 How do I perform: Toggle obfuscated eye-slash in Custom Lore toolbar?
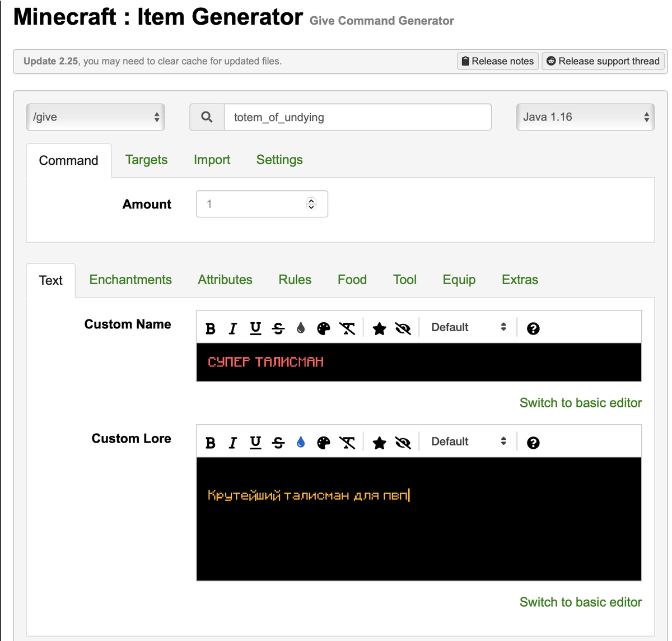tap(403, 443)
